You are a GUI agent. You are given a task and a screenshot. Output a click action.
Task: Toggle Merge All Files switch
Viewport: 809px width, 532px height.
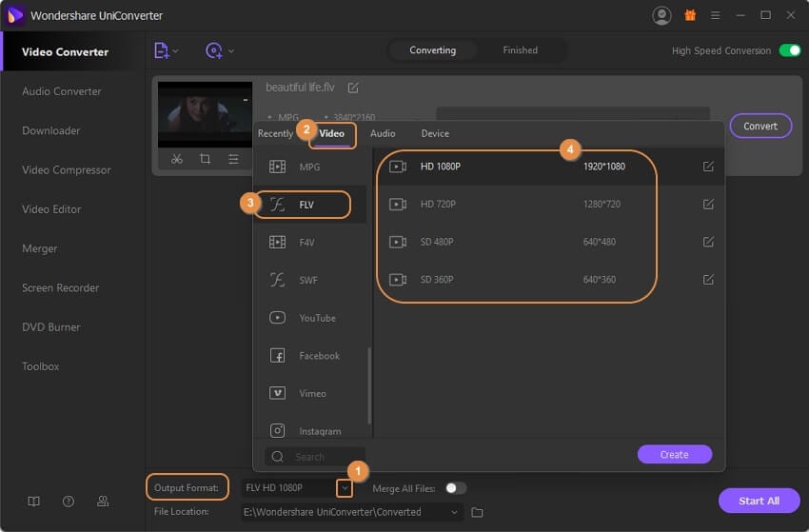(x=456, y=488)
